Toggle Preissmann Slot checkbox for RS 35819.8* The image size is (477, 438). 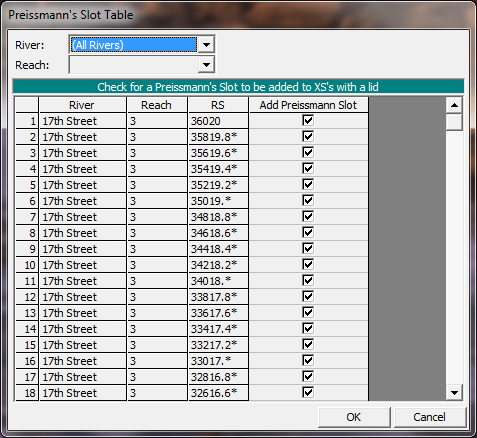[308, 136]
